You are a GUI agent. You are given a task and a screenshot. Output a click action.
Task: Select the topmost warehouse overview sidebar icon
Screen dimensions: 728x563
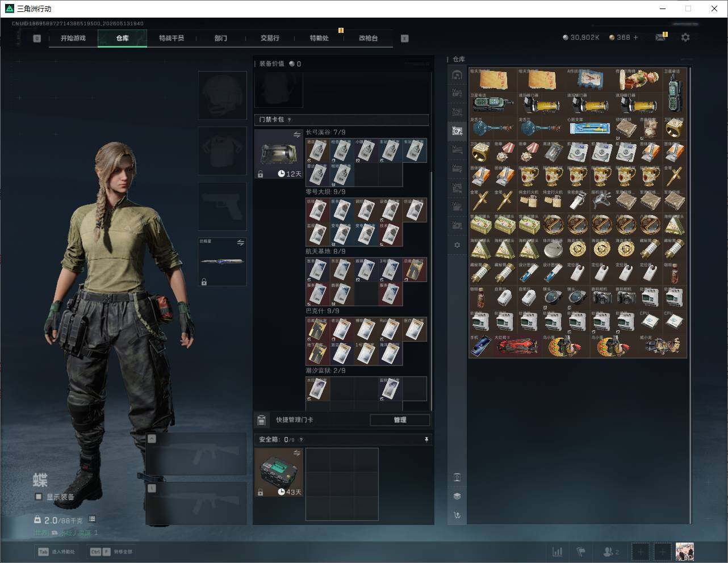[x=457, y=75]
